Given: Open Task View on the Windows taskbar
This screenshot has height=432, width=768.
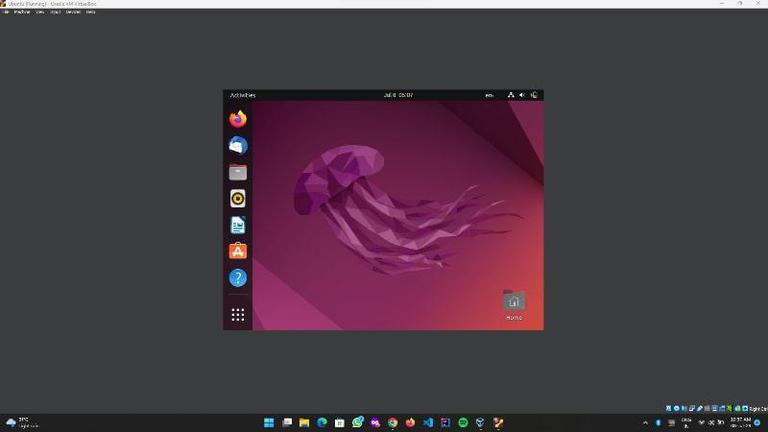Looking at the screenshot, I should (287, 422).
